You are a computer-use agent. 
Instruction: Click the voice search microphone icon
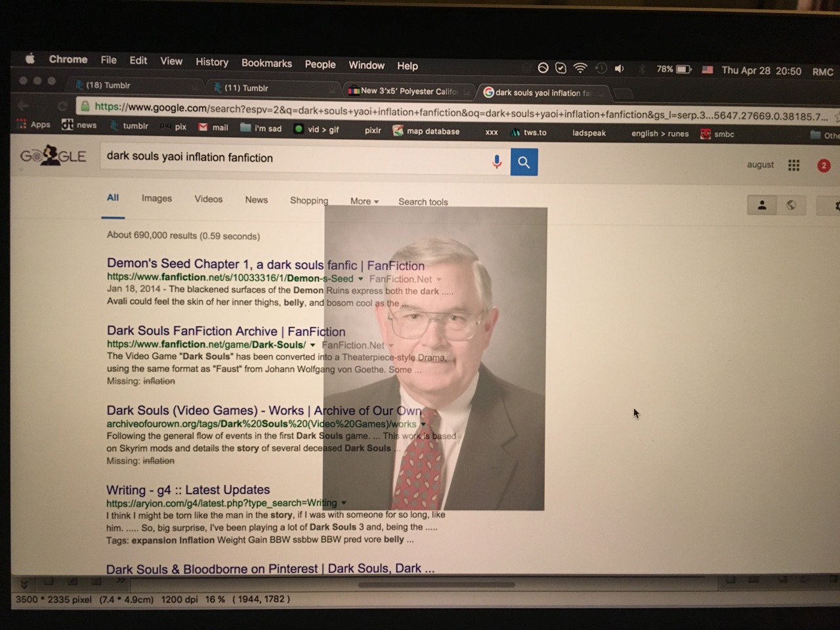(497, 161)
